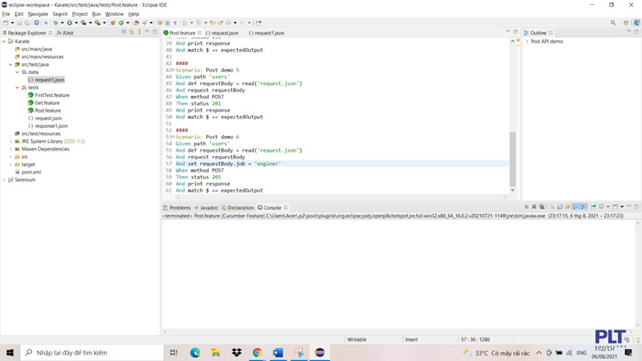Open FirstTest.feature in Package Explorer

coord(49,95)
